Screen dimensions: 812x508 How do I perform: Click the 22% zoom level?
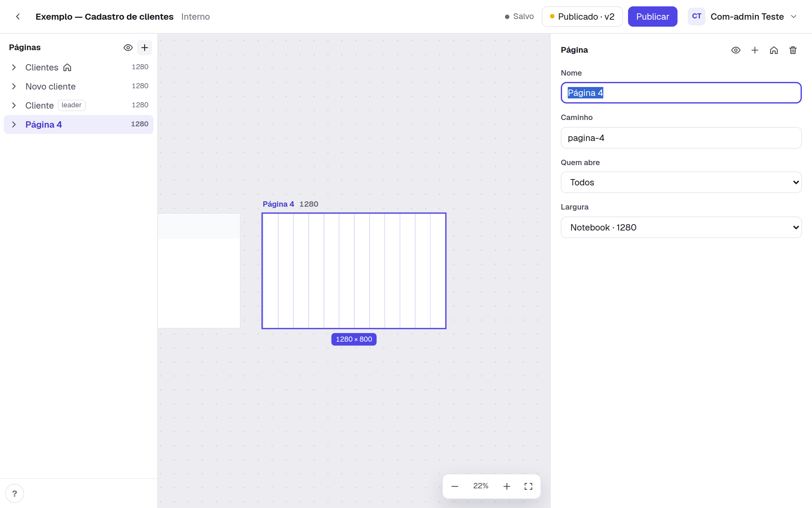coord(481,486)
